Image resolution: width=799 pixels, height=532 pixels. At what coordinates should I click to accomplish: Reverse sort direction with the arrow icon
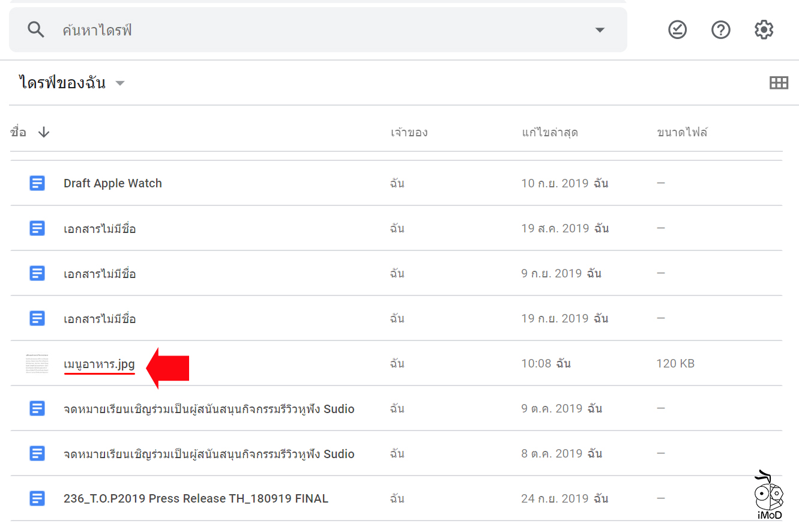click(44, 133)
